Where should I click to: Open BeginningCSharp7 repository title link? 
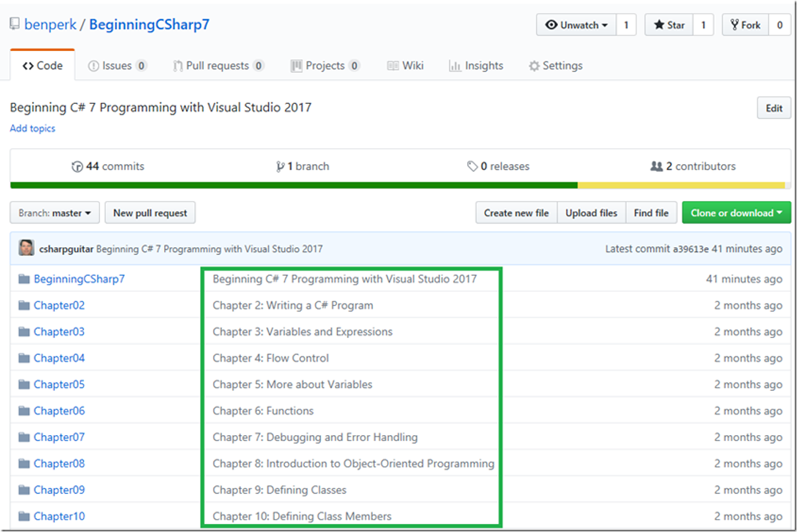coord(149,24)
